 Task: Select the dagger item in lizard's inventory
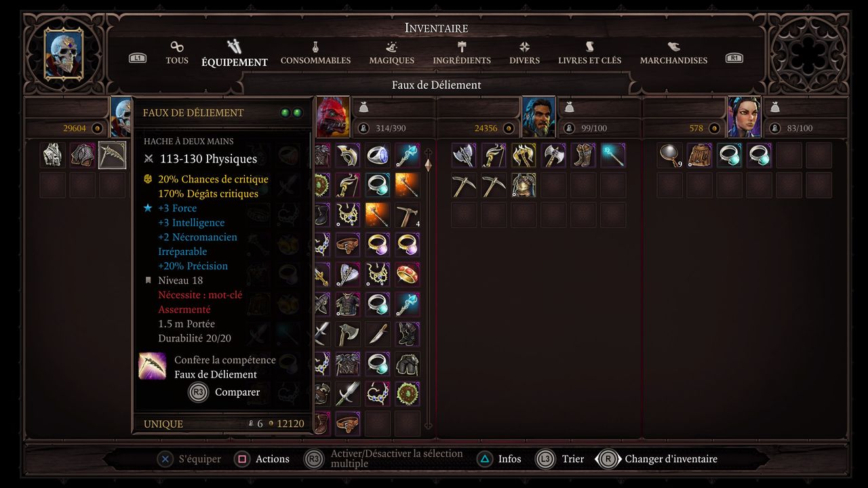[378, 334]
